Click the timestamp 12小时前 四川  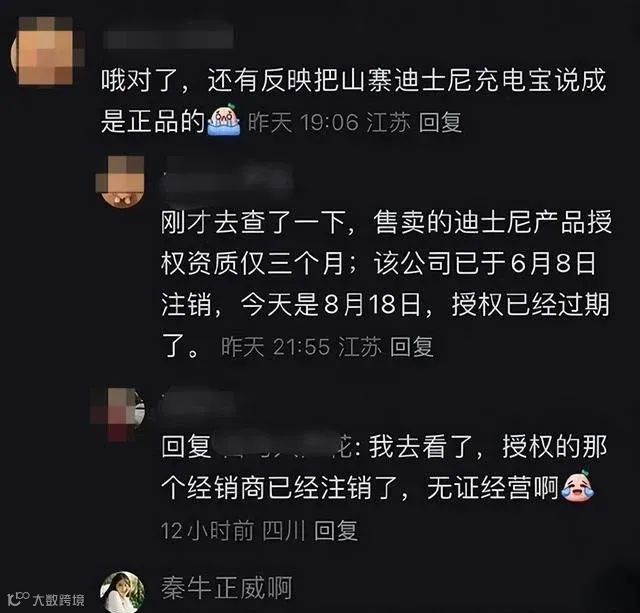(233, 531)
